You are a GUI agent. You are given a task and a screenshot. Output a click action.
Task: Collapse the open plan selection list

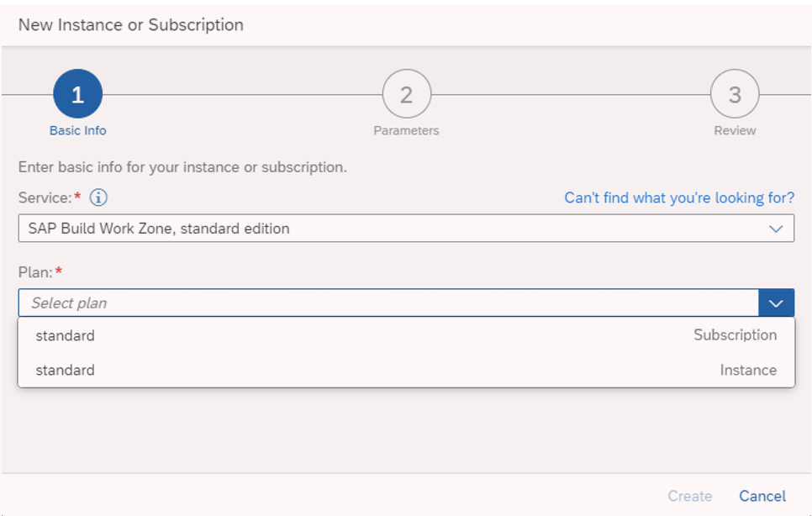coord(778,302)
